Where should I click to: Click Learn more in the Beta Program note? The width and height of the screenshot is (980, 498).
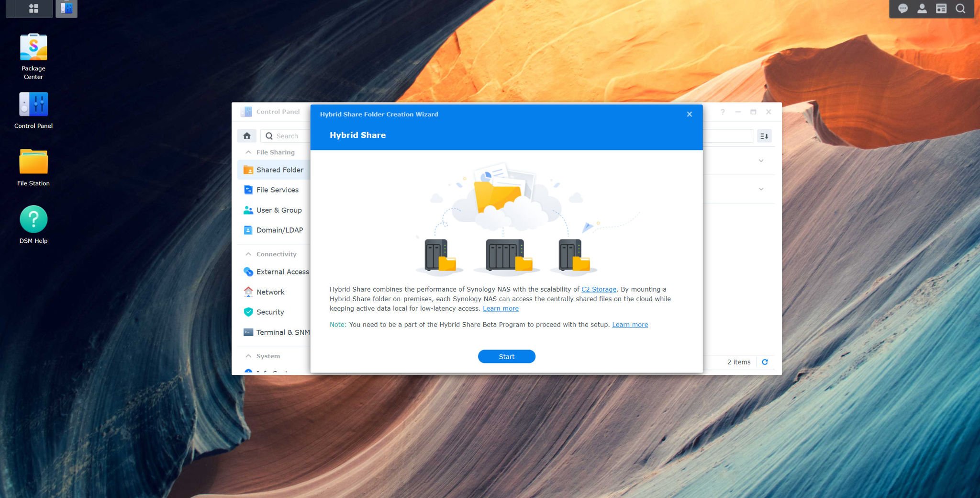pyautogui.click(x=630, y=325)
